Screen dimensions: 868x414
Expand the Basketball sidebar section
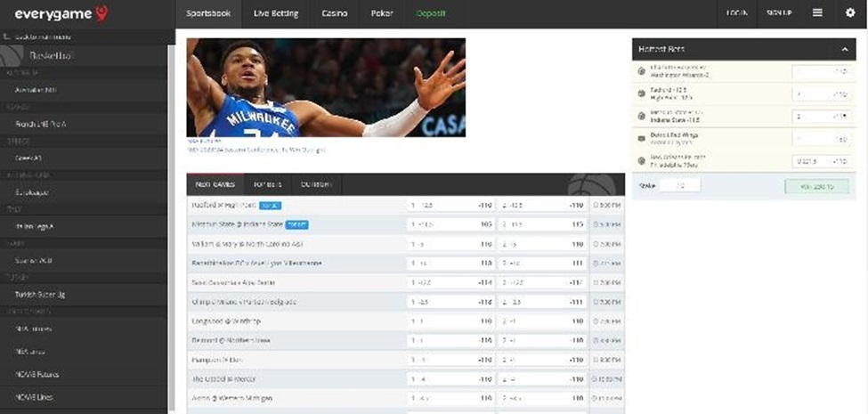pyautogui.click(x=52, y=55)
